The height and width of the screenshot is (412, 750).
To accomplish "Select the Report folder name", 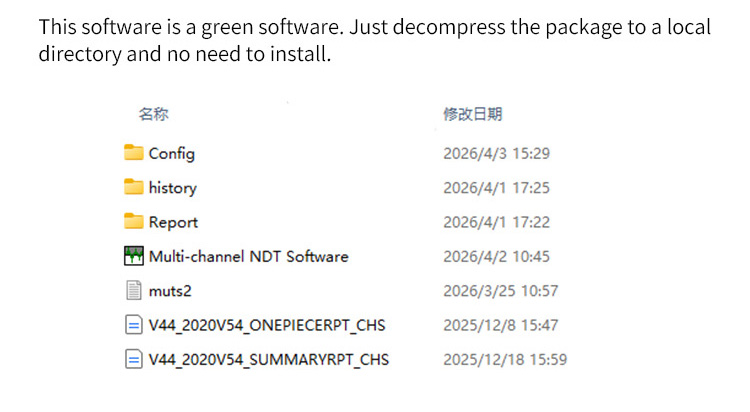I will [x=174, y=222].
